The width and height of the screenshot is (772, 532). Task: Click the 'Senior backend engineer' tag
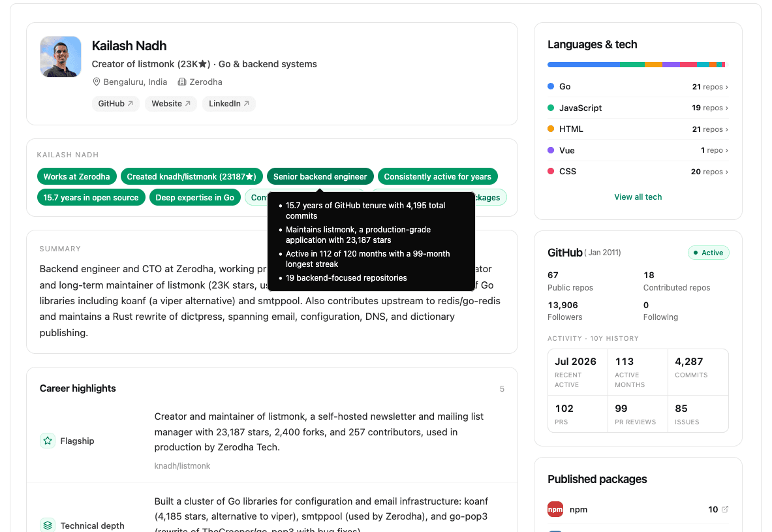click(320, 176)
